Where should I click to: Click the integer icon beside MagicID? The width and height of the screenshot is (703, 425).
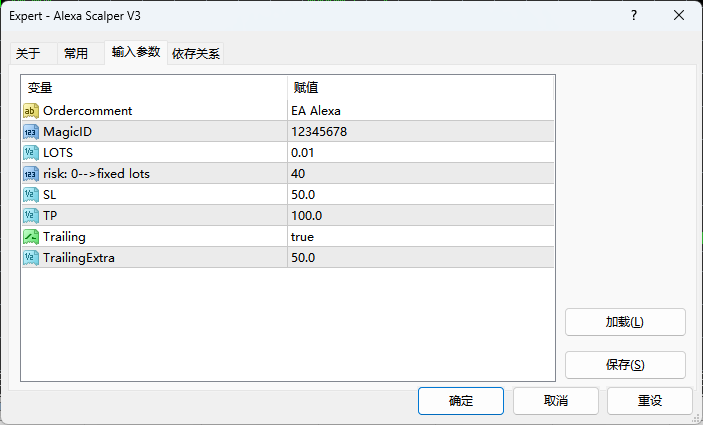[x=31, y=131]
